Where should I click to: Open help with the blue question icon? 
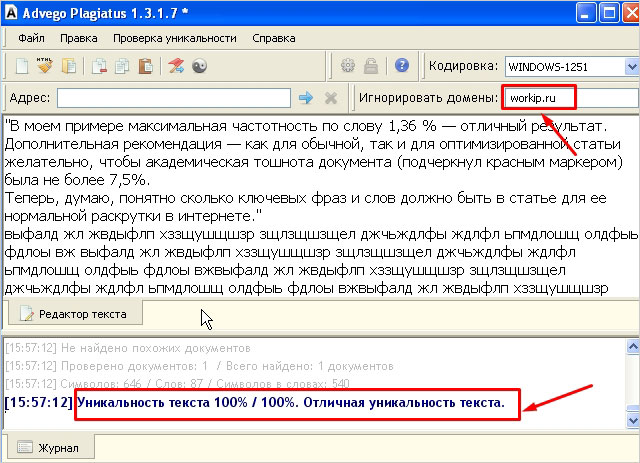[402, 65]
